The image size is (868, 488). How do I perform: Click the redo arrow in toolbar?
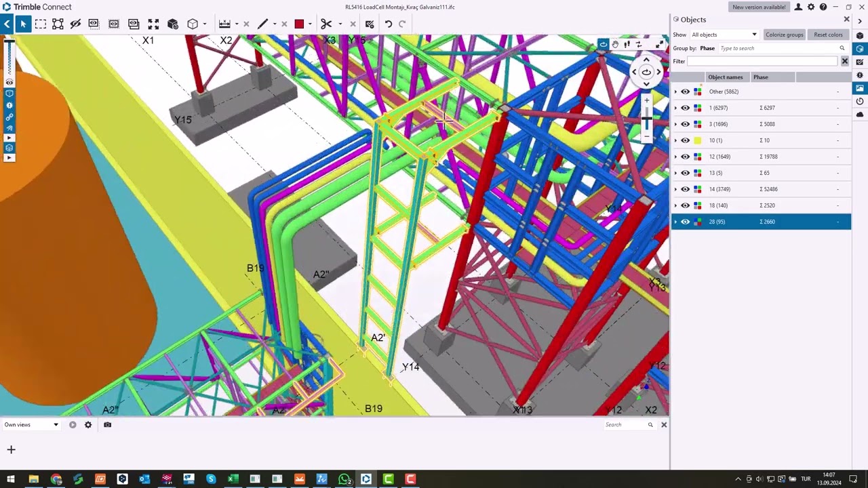(x=402, y=24)
